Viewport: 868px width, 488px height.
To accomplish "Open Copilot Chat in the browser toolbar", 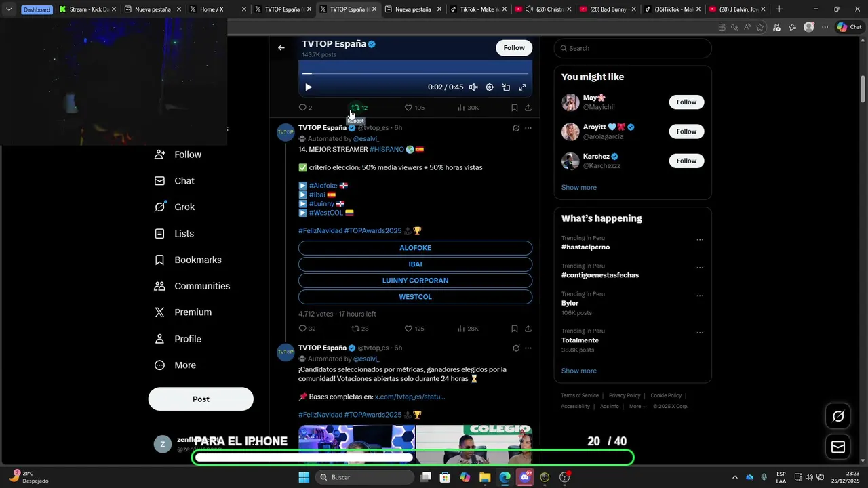I will (849, 27).
